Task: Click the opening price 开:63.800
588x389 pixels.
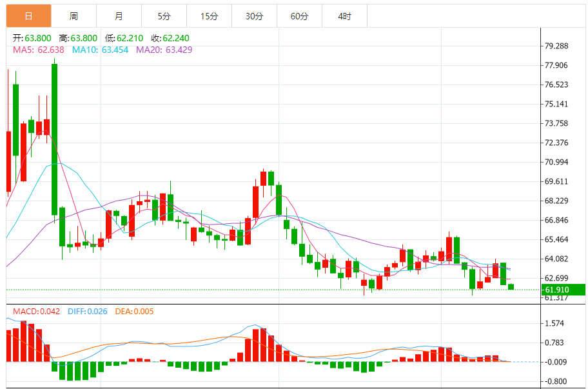Action: pos(32,38)
